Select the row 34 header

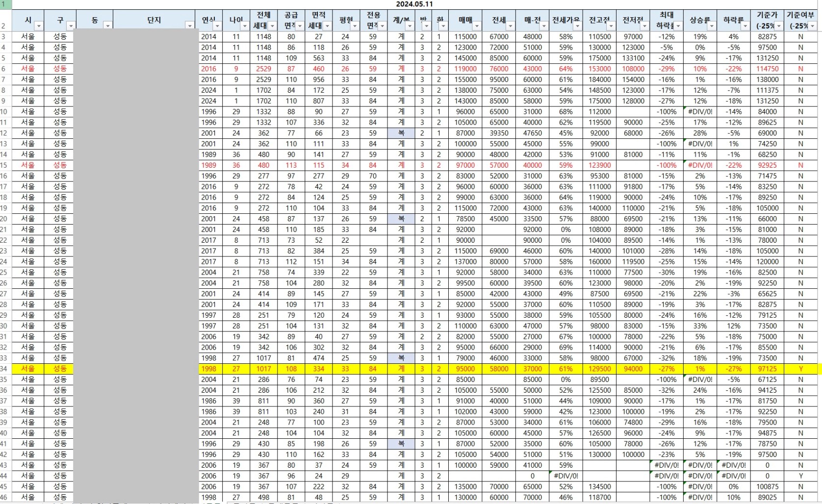[4, 369]
